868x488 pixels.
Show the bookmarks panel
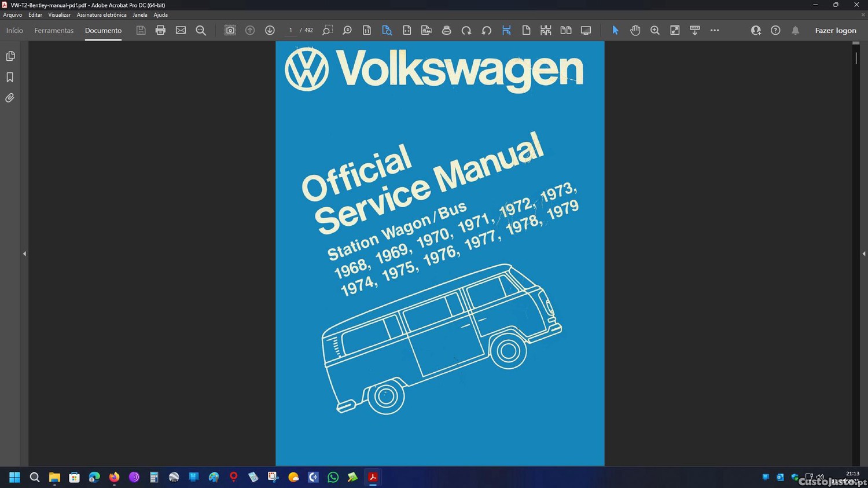(10, 77)
